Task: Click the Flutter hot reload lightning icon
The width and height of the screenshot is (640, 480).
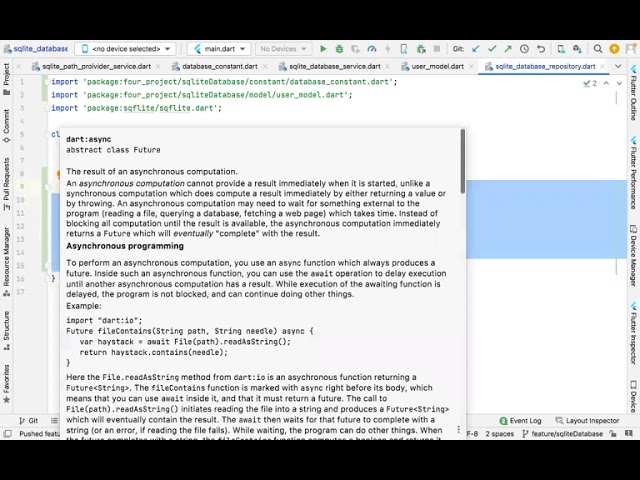Action: pyautogui.click(x=388, y=49)
